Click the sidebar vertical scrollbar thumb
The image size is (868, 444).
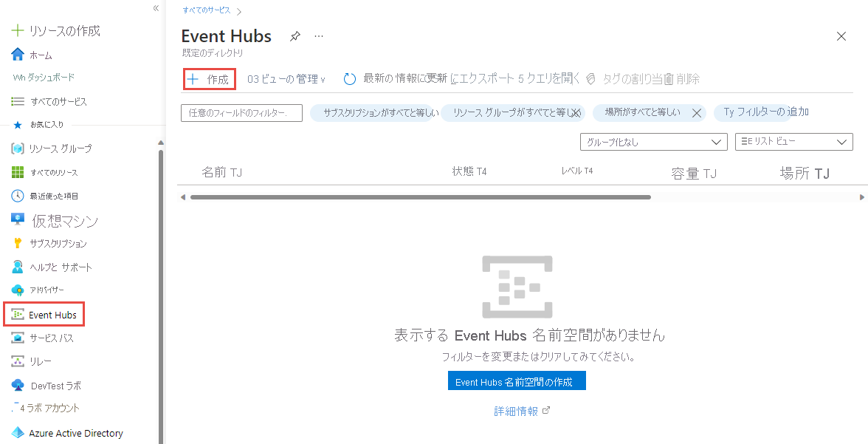[161, 296]
